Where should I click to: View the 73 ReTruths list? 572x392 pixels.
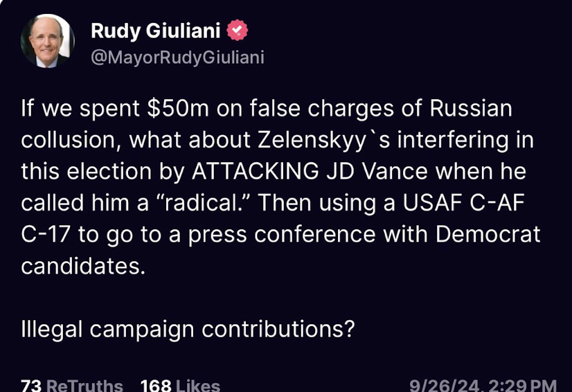click(72, 385)
